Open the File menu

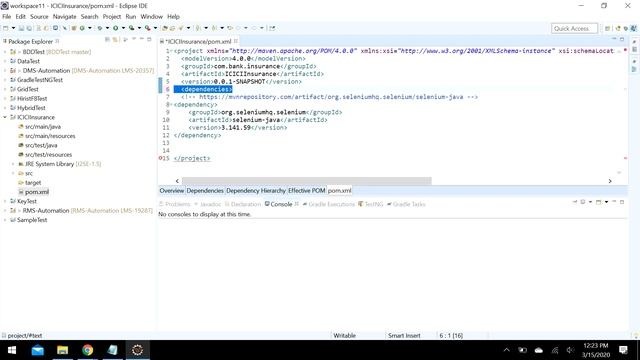point(7,17)
